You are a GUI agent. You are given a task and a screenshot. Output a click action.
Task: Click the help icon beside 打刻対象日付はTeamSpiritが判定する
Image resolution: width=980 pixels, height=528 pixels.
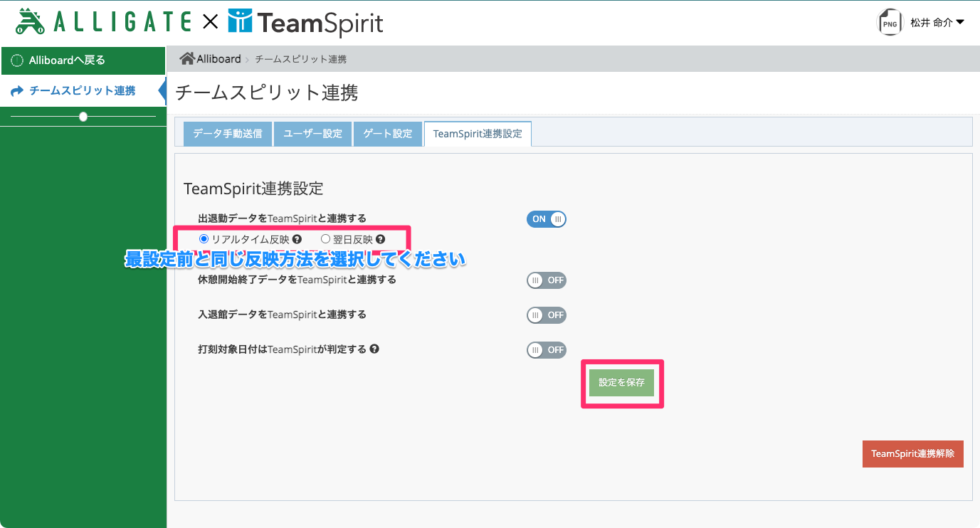click(x=374, y=349)
